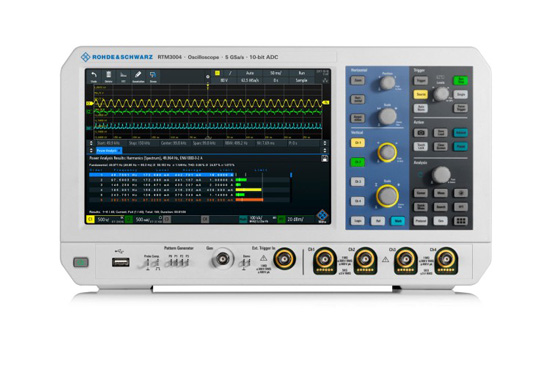Push the yellow trigger Source key
The width and height of the screenshot is (550, 365).
(421, 94)
